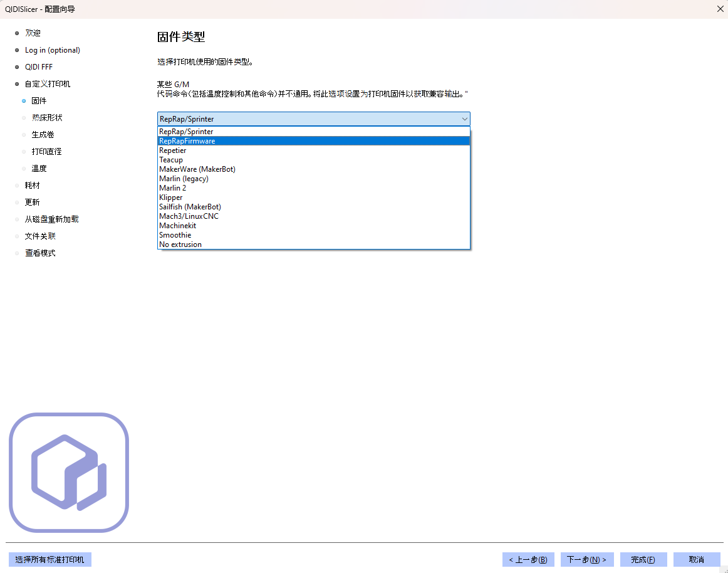Open 打印直径 step in sidebar
Viewport: 728px width, 573px height.
[x=46, y=152]
